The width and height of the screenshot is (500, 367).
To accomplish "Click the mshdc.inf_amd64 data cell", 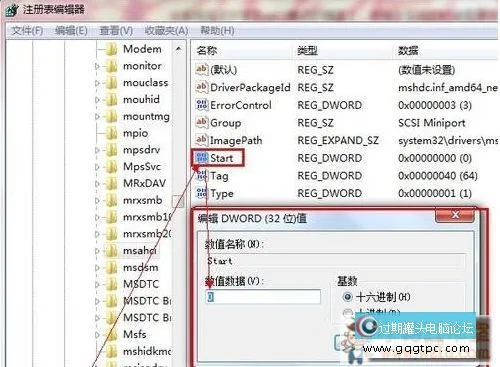I will [x=448, y=87].
